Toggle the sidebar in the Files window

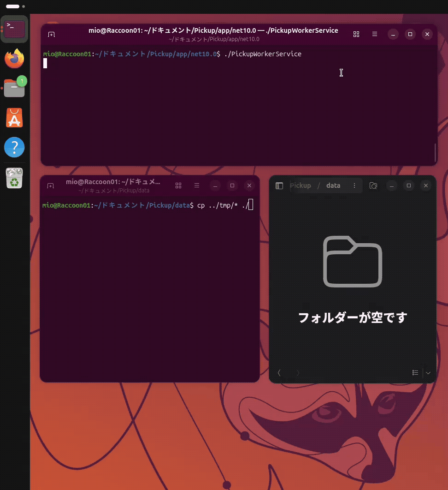279,186
